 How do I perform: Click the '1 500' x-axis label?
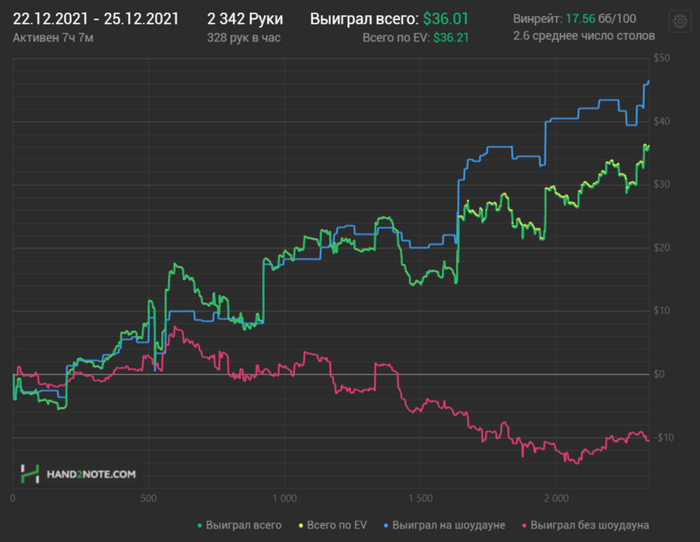tap(420, 498)
